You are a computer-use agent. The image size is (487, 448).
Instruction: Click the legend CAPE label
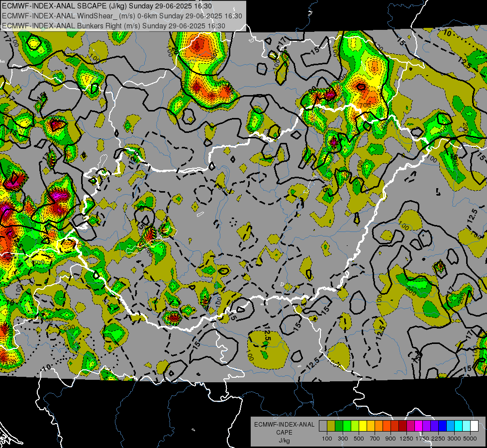click(284, 433)
